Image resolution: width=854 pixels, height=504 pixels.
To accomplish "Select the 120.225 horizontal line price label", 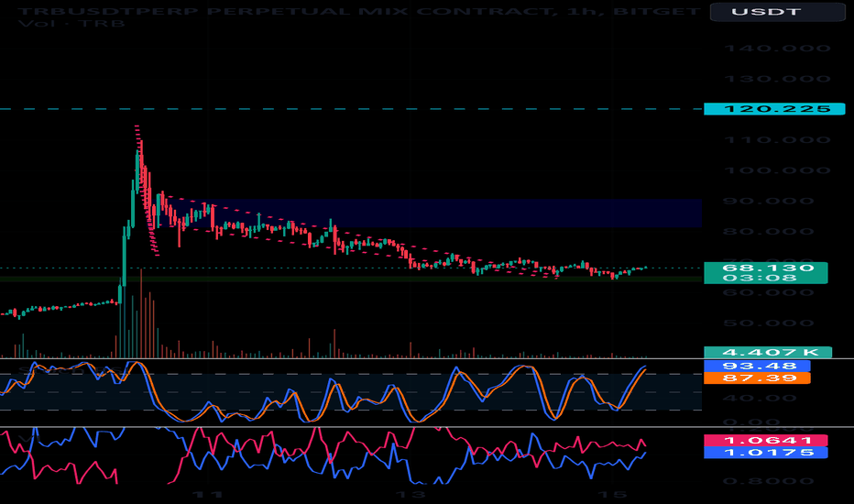I will tap(774, 109).
